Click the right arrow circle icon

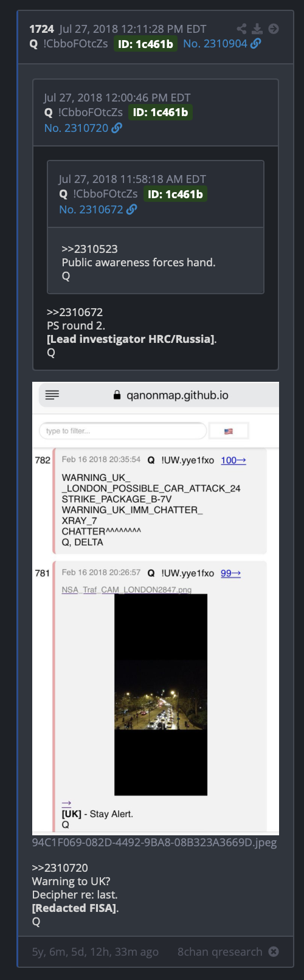pyautogui.click(x=274, y=29)
